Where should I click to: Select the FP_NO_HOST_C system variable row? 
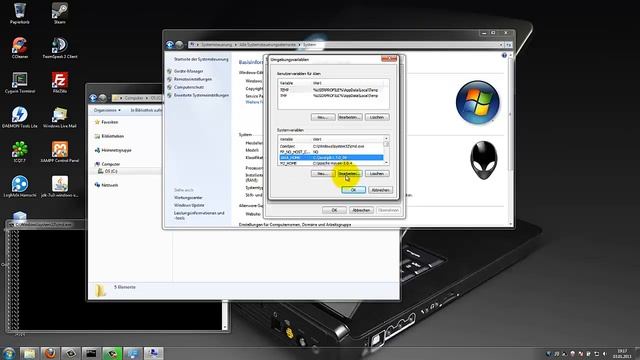point(331,152)
